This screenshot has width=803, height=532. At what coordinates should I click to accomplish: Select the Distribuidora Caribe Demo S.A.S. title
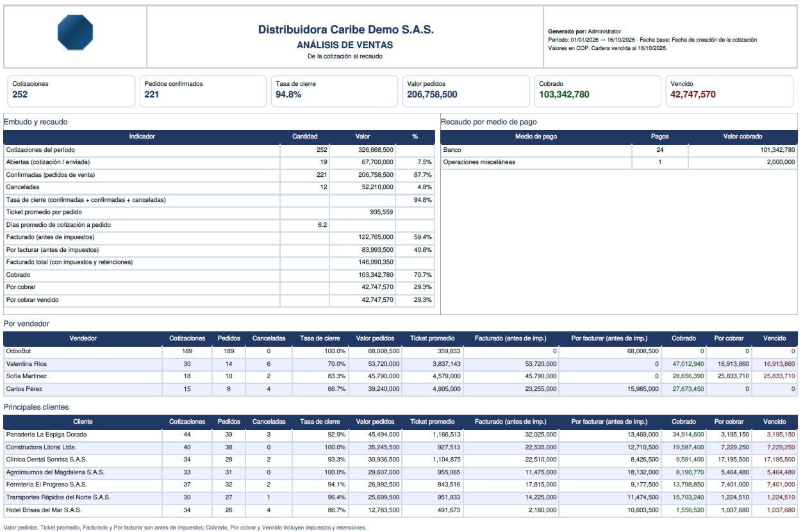pos(345,29)
